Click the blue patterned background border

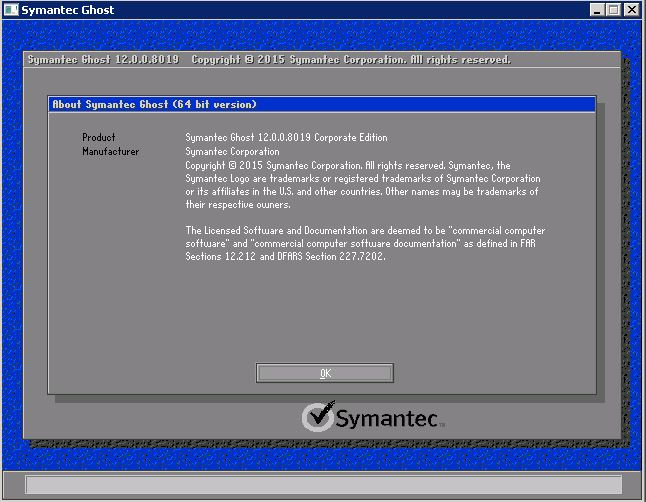pos(12,250)
